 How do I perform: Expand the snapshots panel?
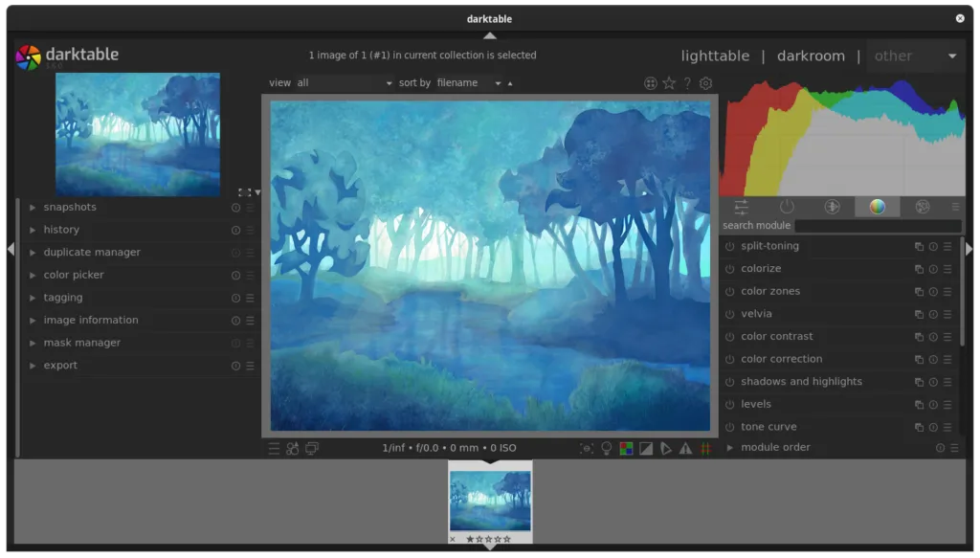(69, 207)
